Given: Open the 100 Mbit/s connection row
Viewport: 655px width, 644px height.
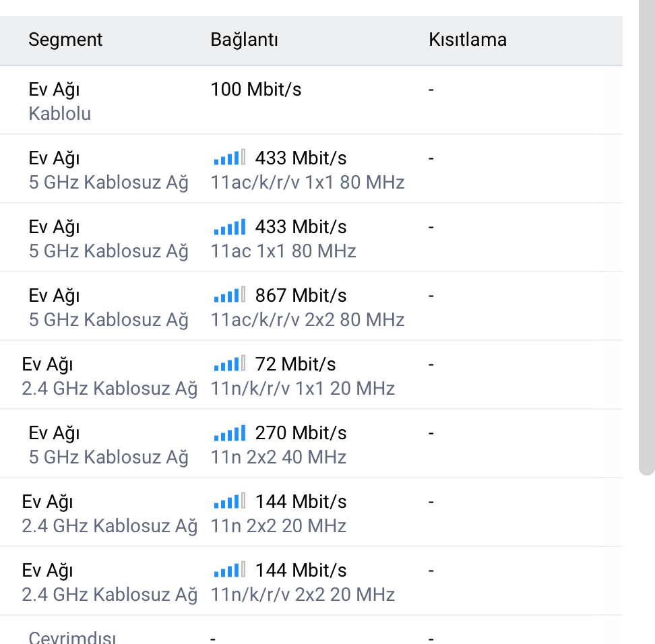Looking at the screenshot, I should coord(311,100).
